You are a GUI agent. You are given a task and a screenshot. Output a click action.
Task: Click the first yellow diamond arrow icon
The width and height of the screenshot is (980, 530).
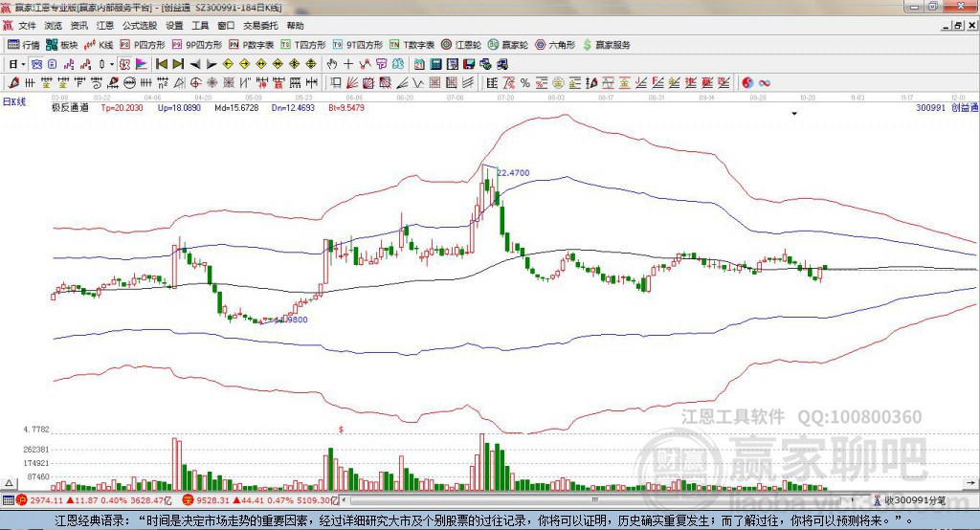(x=228, y=64)
